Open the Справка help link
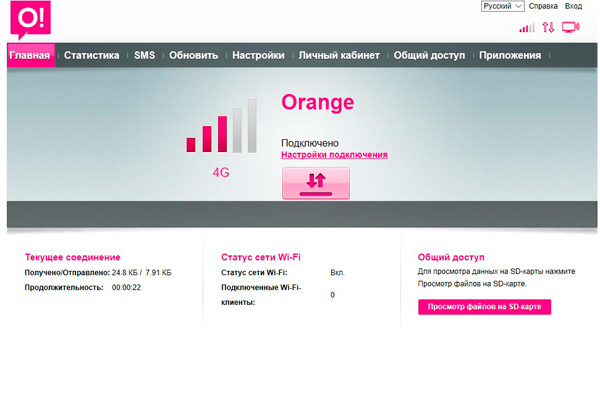This screenshot has height=402, width=600. (x=543, y=7)
